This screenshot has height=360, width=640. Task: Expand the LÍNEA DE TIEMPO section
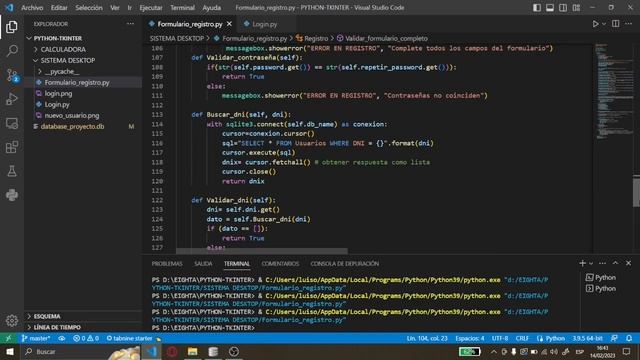point(57,327)
